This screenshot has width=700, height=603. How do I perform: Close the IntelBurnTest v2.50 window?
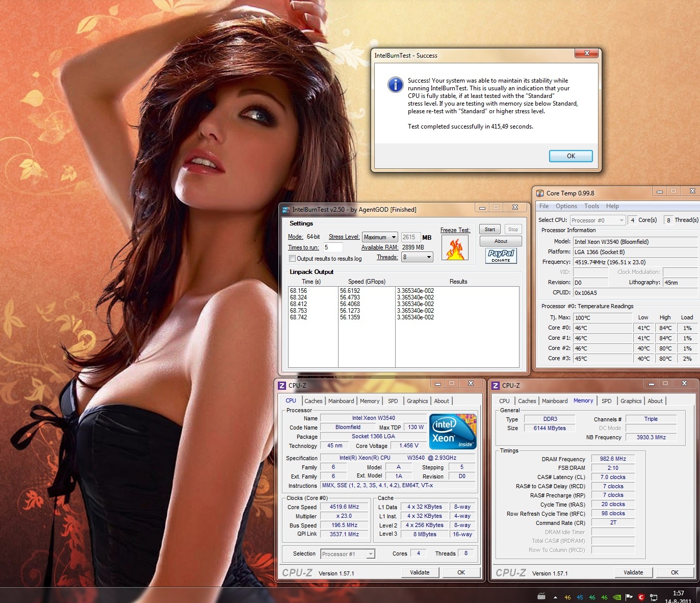pyautogui.click(x=515, y=207)
